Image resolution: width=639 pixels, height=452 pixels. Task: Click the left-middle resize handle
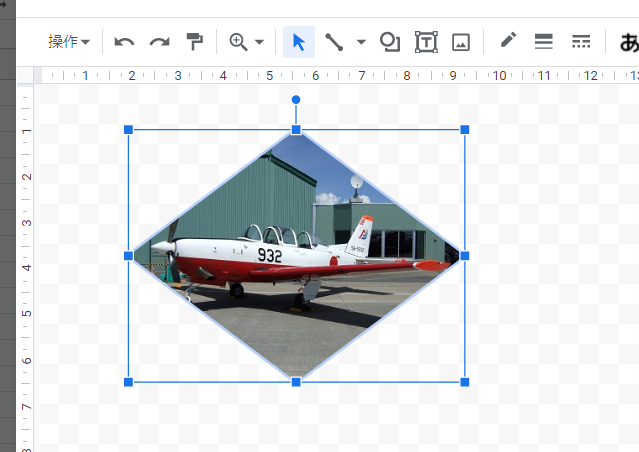[x=128, y=256]
